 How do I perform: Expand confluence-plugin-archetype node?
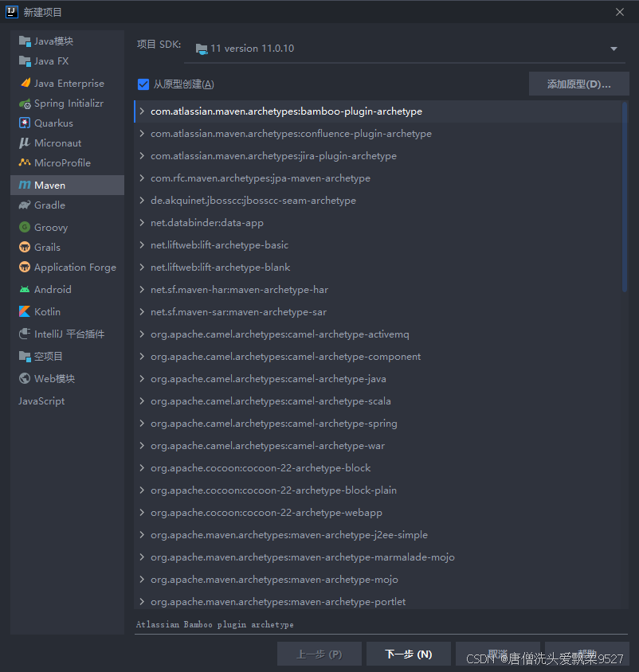(x=142, y=133)
